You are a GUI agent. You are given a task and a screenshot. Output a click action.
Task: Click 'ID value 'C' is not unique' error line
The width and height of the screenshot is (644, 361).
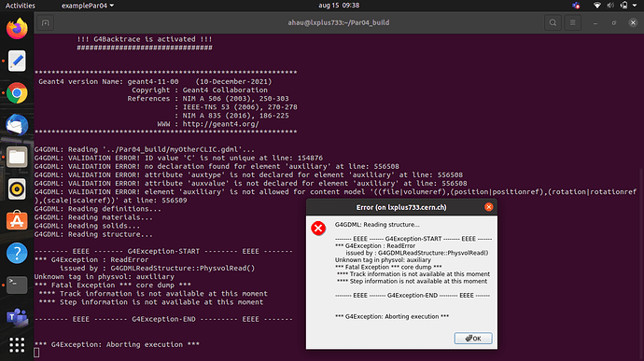(178, 158)
